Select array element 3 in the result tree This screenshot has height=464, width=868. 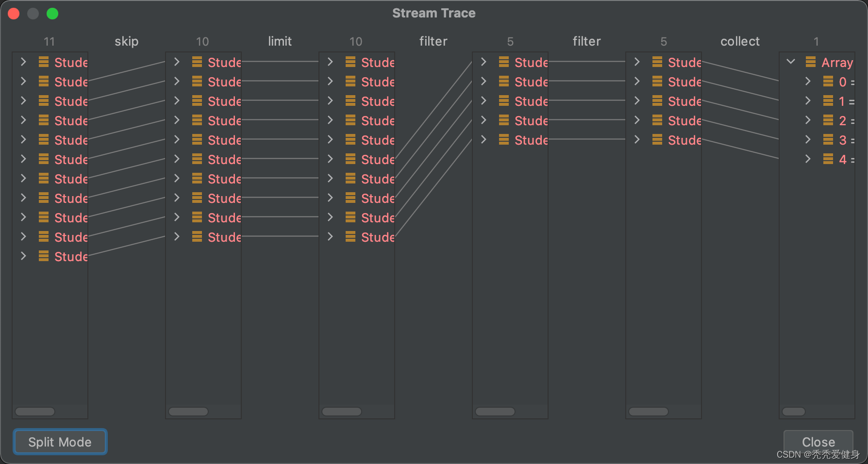coord(843,140)
